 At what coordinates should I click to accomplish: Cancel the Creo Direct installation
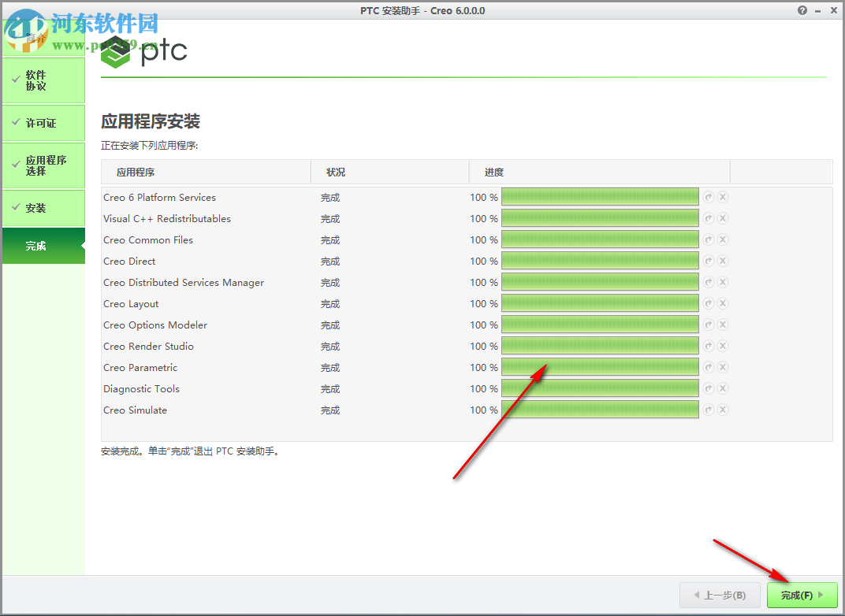(x=723, y=261)
